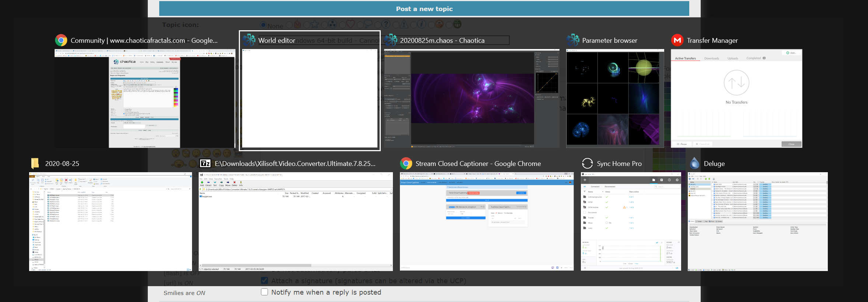The image size is (868, 302).
Task: Switch to Stream Closed Captioner Chrome thumbnail
Action: tap(487, 222)
